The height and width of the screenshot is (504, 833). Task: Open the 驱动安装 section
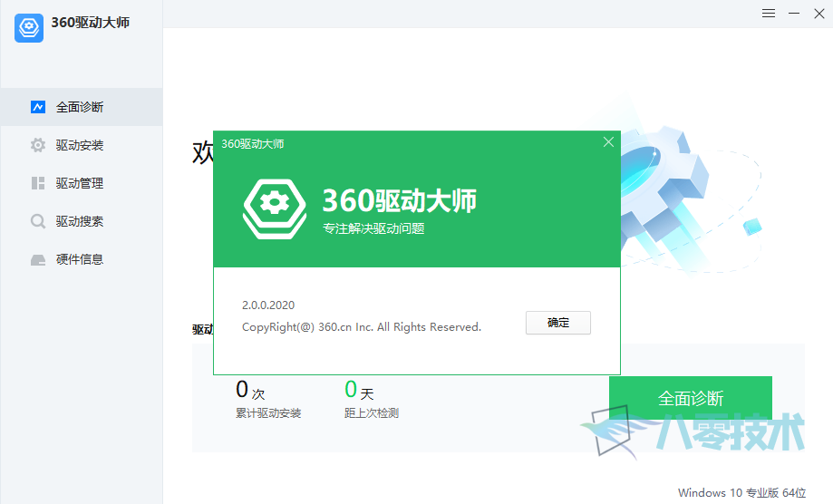[80, 145]
